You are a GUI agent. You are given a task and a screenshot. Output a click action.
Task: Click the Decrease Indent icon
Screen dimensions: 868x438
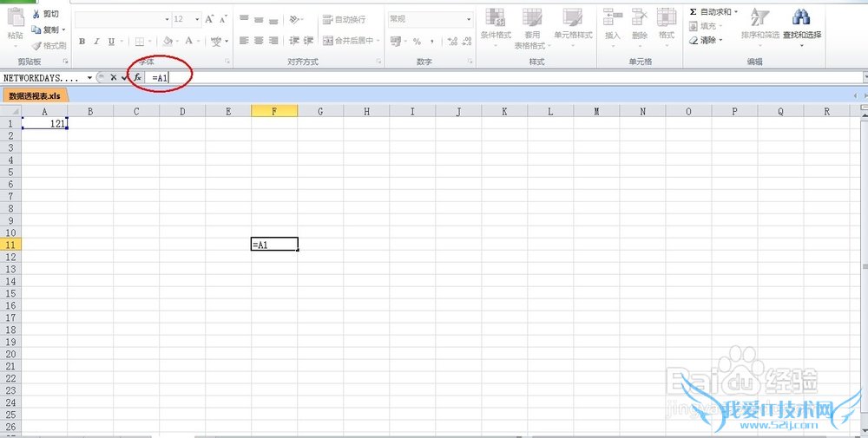click(294, 41)
